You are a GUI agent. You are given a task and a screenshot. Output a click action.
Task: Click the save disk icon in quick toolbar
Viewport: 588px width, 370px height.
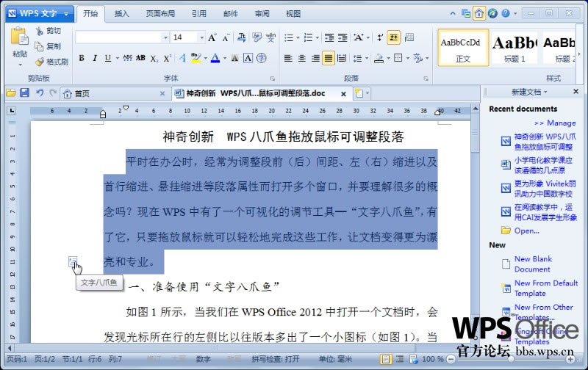[24, 93]
